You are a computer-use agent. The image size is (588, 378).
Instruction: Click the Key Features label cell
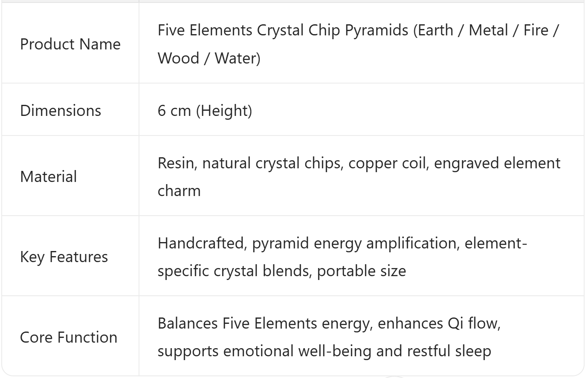click(x=64, y=257)
